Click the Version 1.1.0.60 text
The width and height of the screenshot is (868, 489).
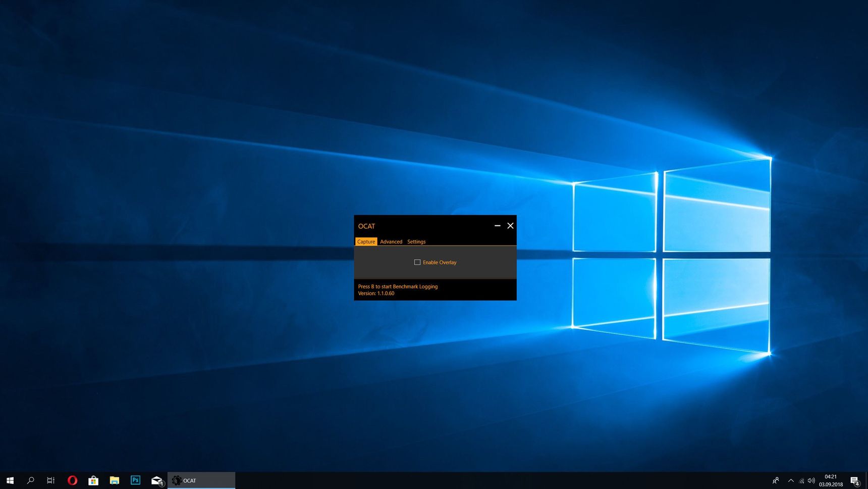(x=376, y=294)
